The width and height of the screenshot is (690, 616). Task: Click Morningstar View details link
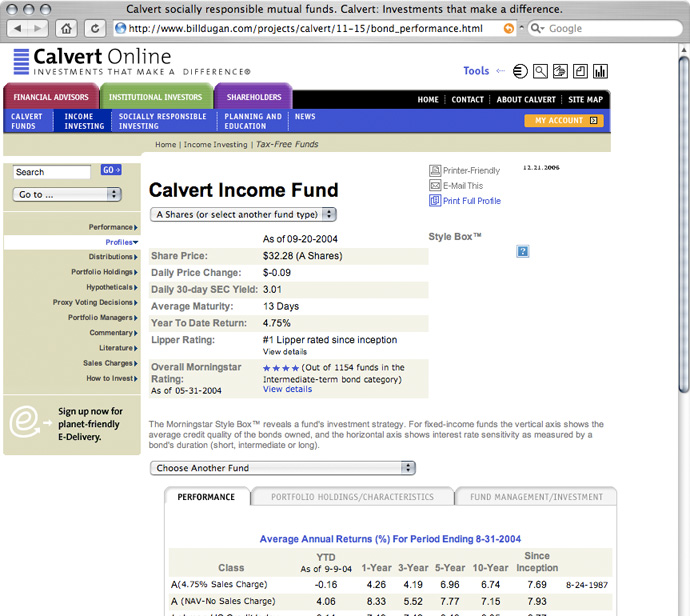[287, 389]
